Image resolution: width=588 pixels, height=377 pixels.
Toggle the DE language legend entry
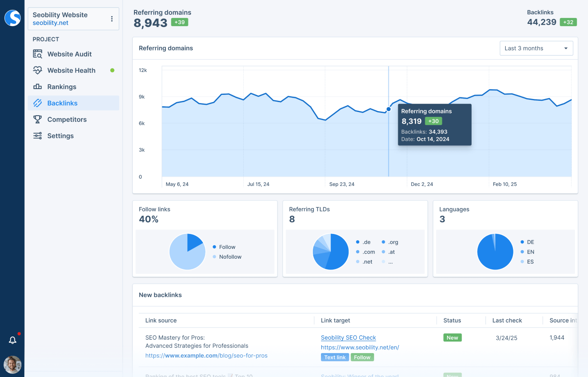click(528, 242)
